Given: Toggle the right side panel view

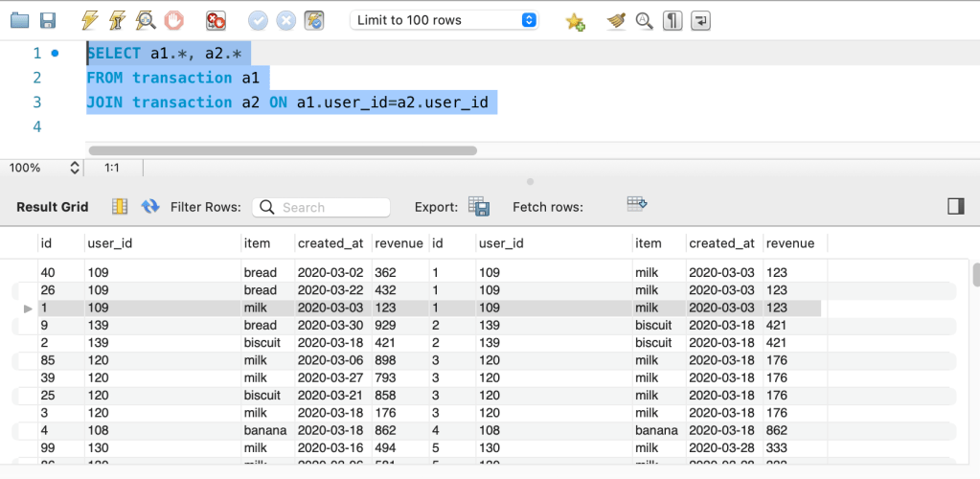Looking at the screenshot, I should pyautogui.click(x=955, y=207).
